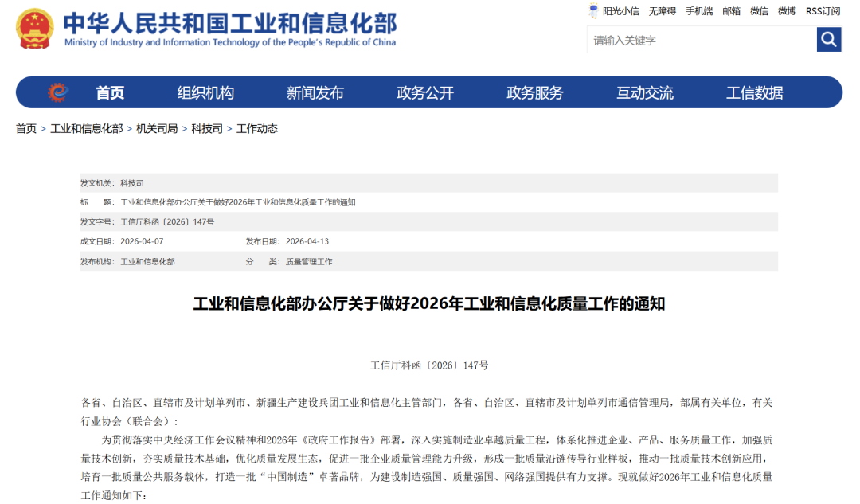
Task: Open the 组织机构 navigation menu
Action: [x=205, y=92]
